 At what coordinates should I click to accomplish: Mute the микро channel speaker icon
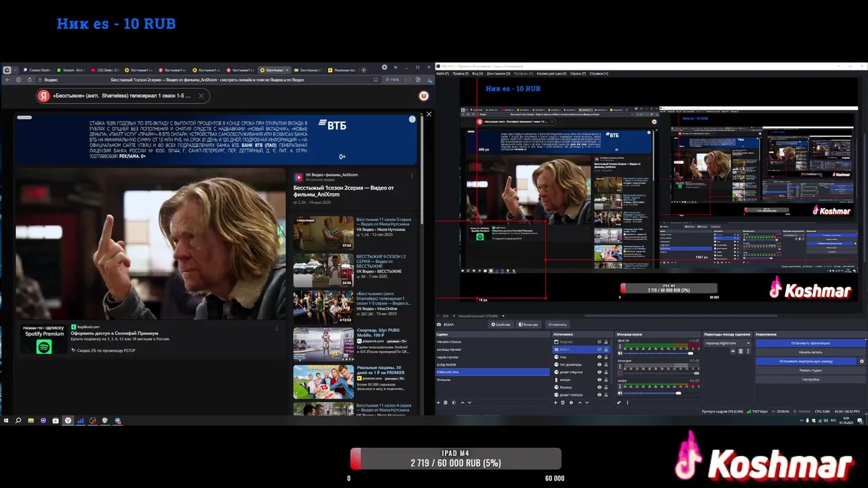[x=620, y=393]
